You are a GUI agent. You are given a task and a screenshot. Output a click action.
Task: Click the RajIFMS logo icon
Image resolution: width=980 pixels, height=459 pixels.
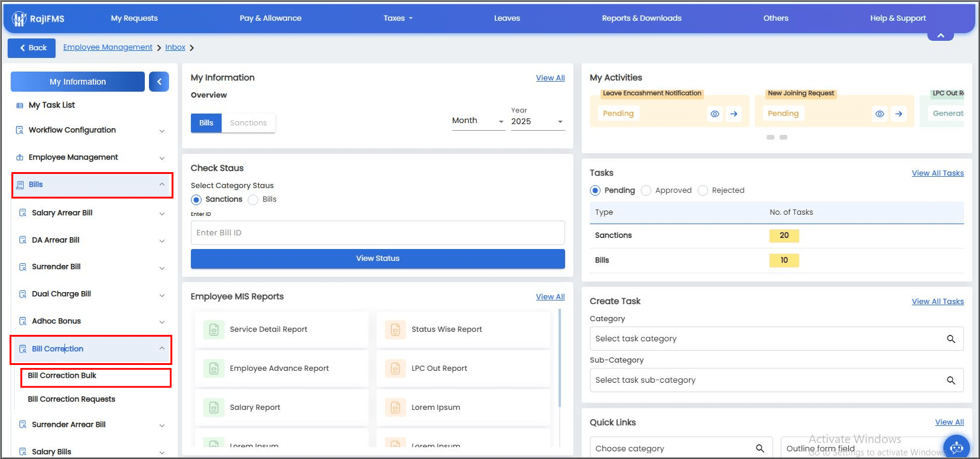(20, 19)
